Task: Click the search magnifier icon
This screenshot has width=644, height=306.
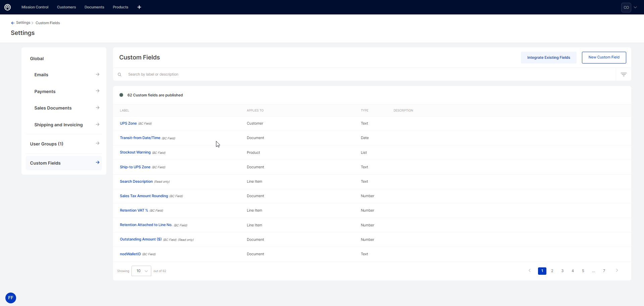Action: pos(120,75)
